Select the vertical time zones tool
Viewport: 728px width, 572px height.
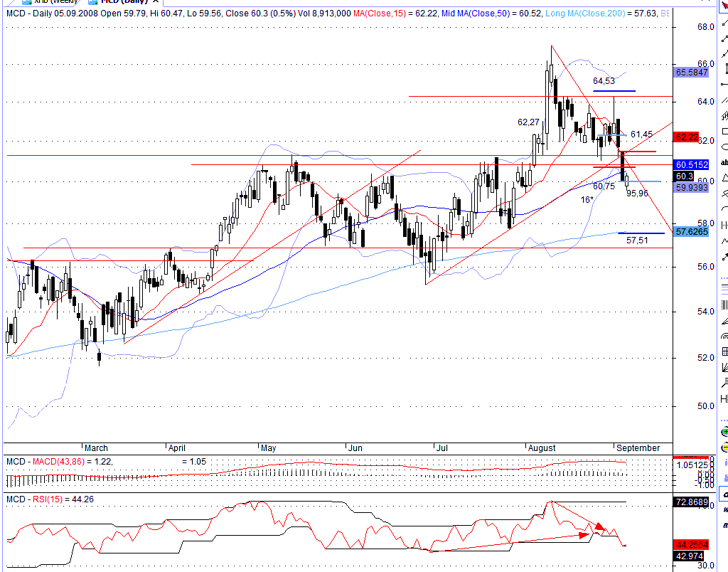pyautogui.click(x=724, y=304)
